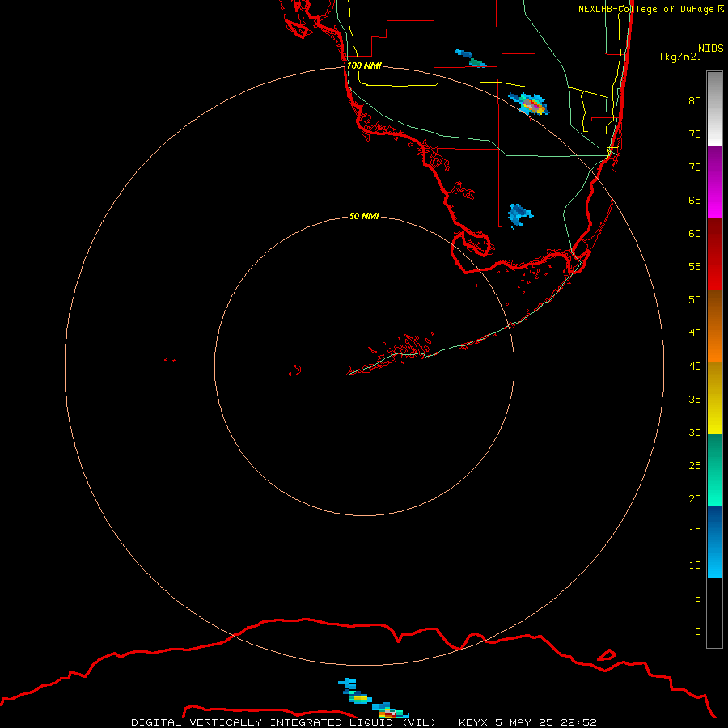This screenshot has width=728, height=728.
Task: Click the 65 value on the color scale
Action: tap(695, 200)
